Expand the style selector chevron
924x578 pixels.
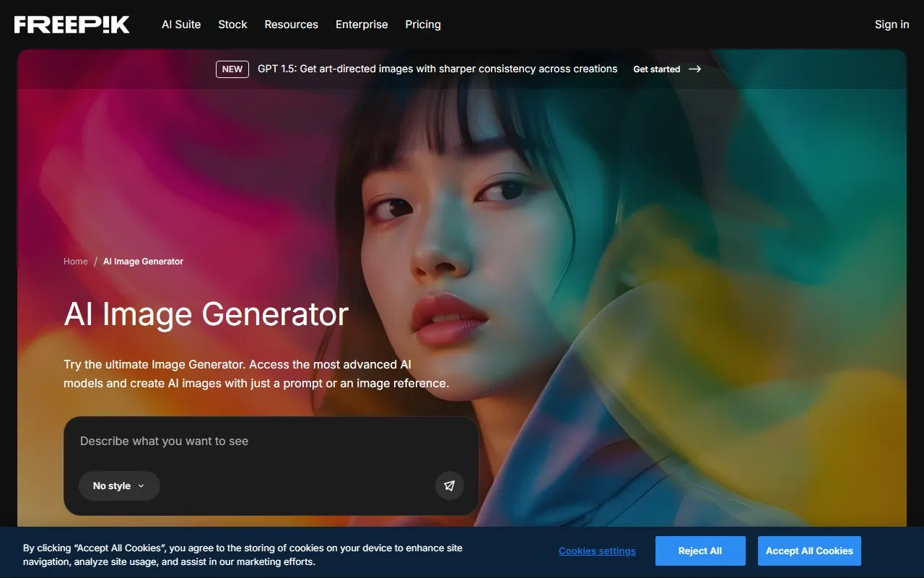141,486
